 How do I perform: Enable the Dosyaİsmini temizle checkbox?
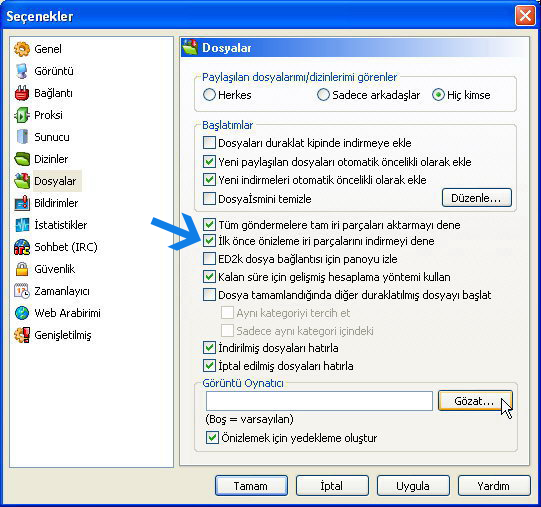(x=209, y=199)
